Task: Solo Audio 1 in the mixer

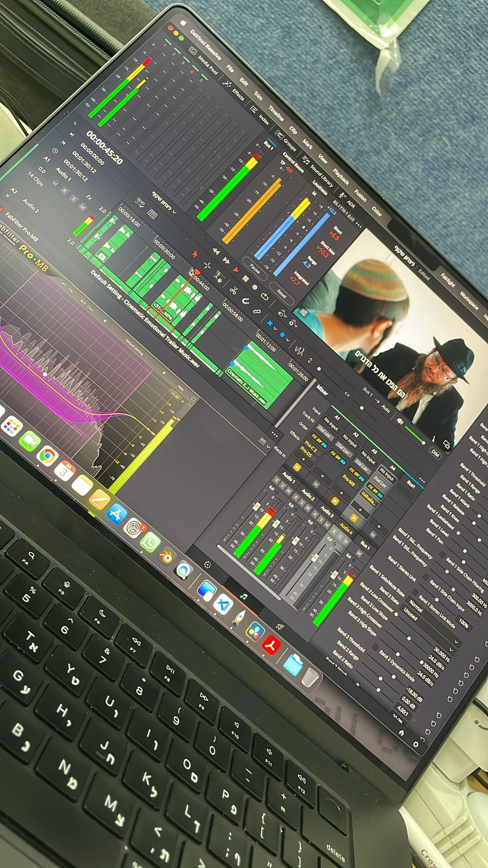Action: (x=283, y=485)
